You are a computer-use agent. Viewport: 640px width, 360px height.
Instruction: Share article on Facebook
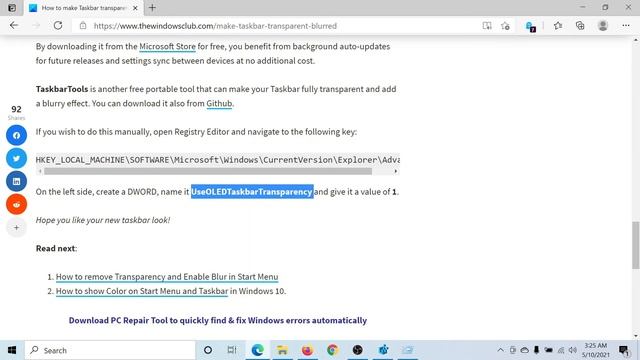[16, 135]
